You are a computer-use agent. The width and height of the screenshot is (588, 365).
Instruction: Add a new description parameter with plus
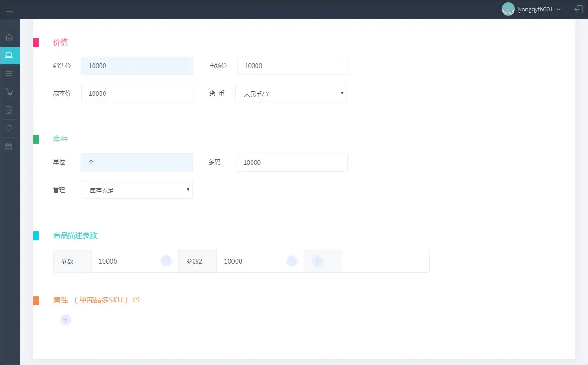click(x=317, y=261)
